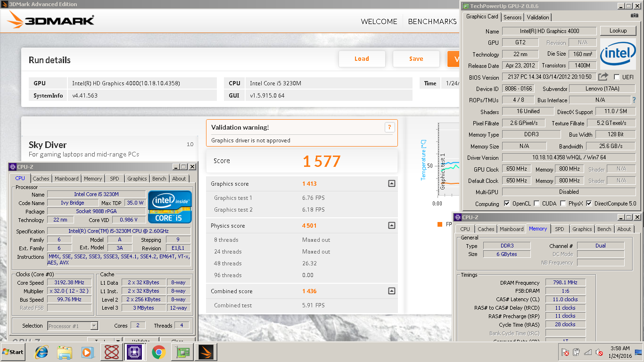Open Bench tab in the Memory CPU-Z window
The height and width of the screenshot is (362, 644).
pyautogui.click(x=604, y=229)
